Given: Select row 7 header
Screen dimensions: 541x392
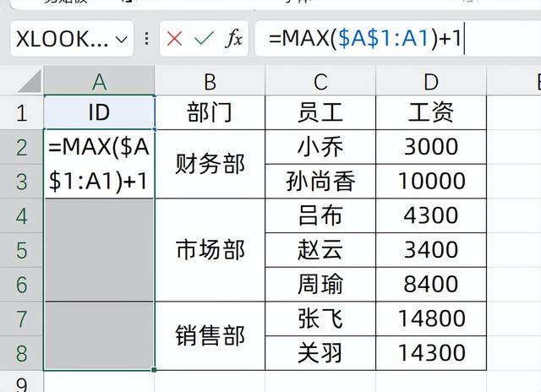Looking at the screenshot, I should point(21,318).
